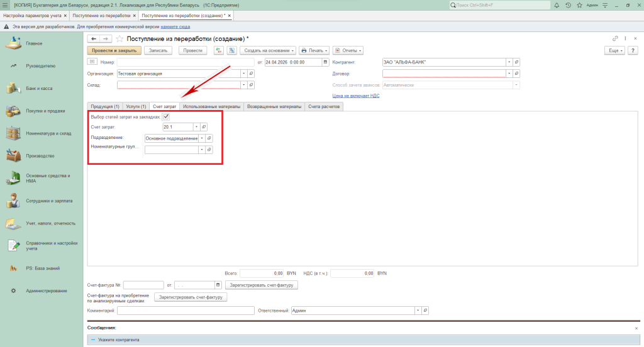
Task: Add document to favorites with star icon
Action: [x=119, y=39]
